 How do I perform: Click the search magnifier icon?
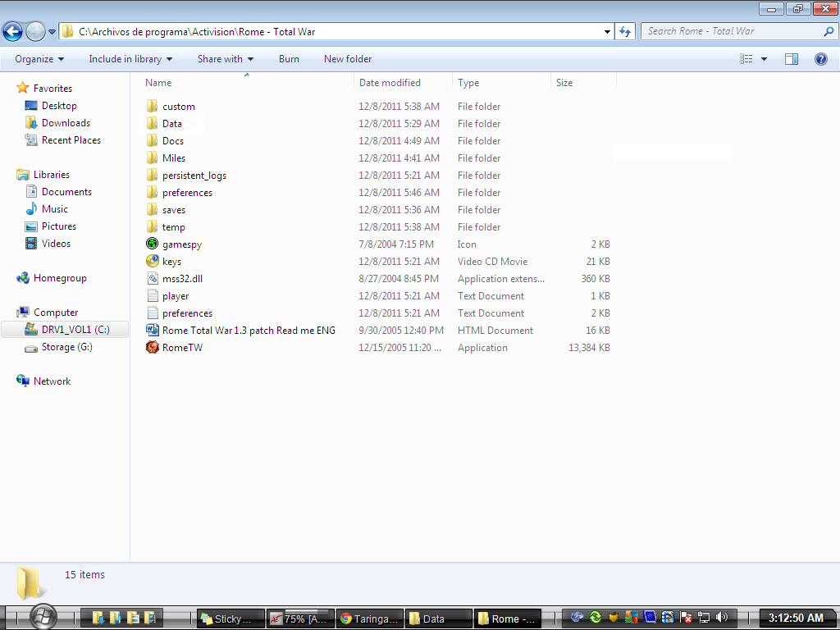coord(829,32)
